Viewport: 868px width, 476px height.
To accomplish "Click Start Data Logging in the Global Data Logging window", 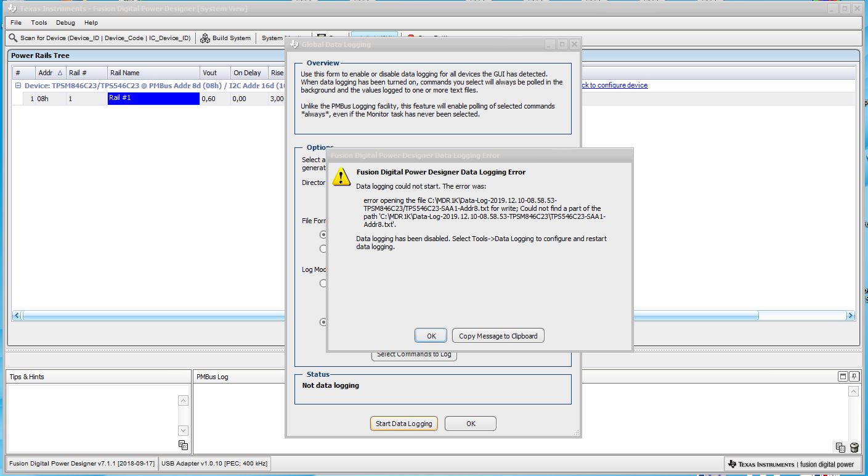I will [x=404, y=424].
